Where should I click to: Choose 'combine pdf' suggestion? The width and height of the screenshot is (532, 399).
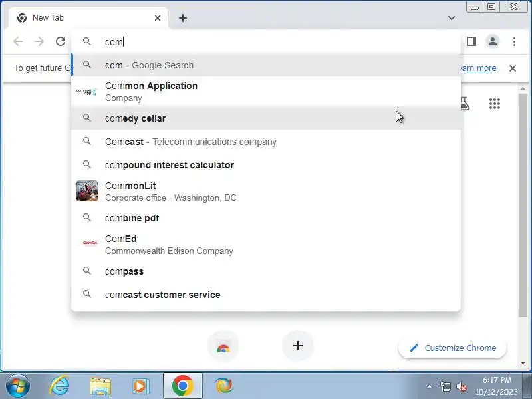point(266,218)
